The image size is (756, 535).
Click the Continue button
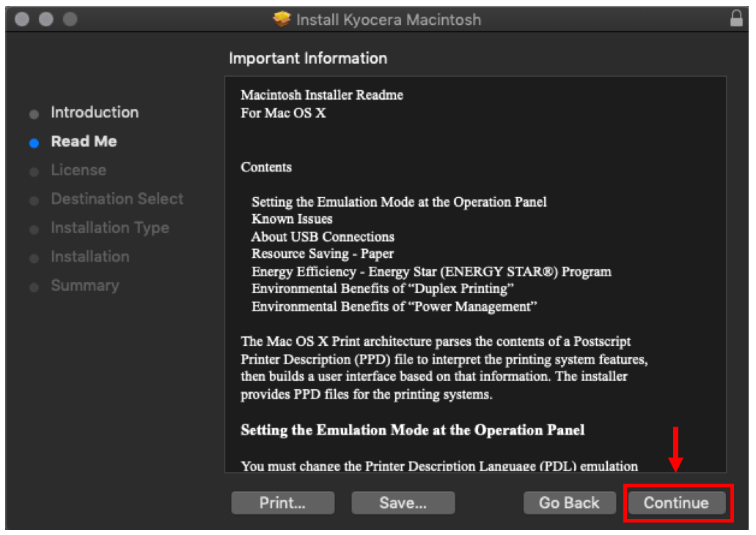676,503
